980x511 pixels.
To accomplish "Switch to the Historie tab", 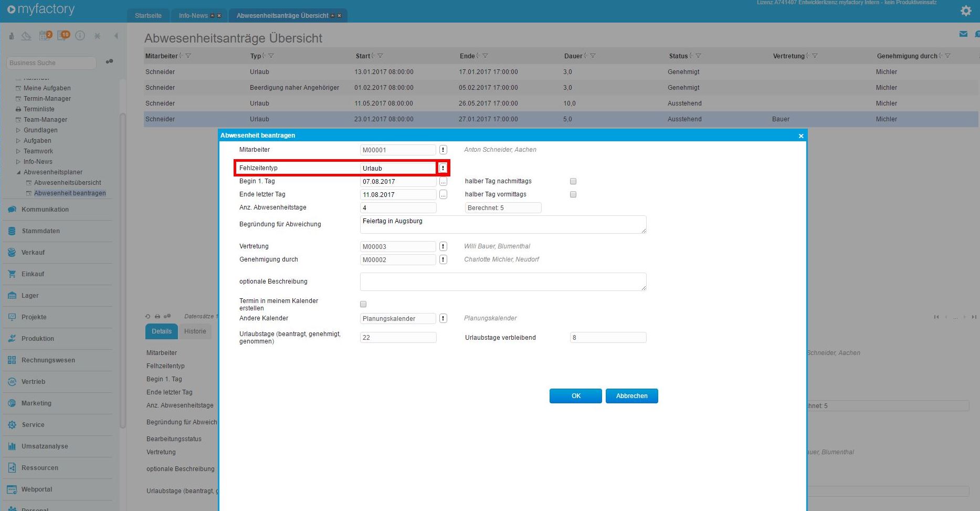I will pos(195,331).
